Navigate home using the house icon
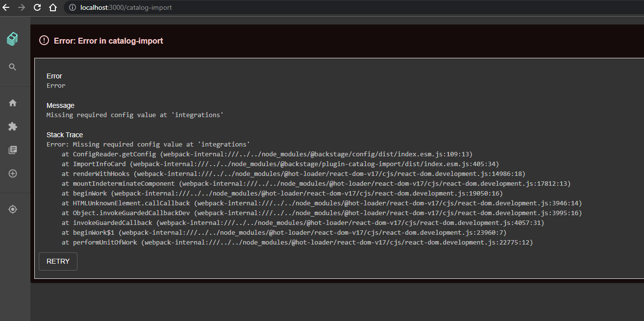Image resolution: width=644 pixels, height=321 pixels. tap(12, 102)
